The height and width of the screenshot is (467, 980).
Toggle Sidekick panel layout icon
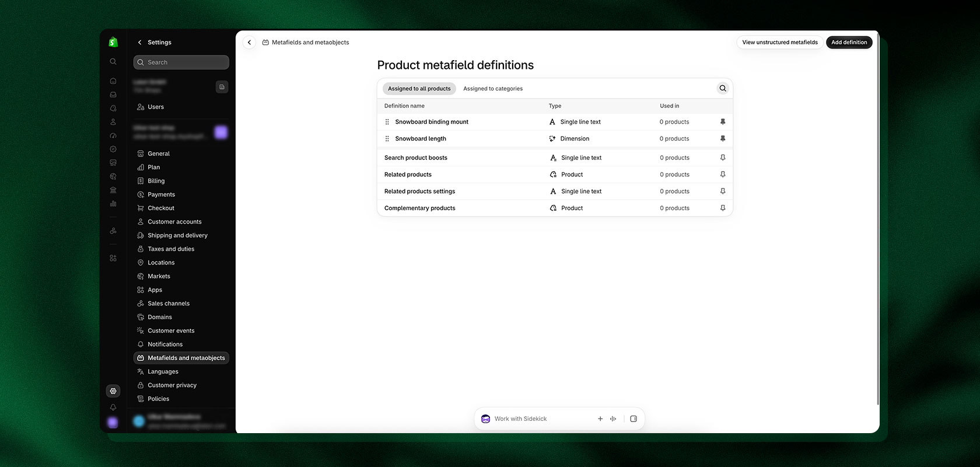633,419
